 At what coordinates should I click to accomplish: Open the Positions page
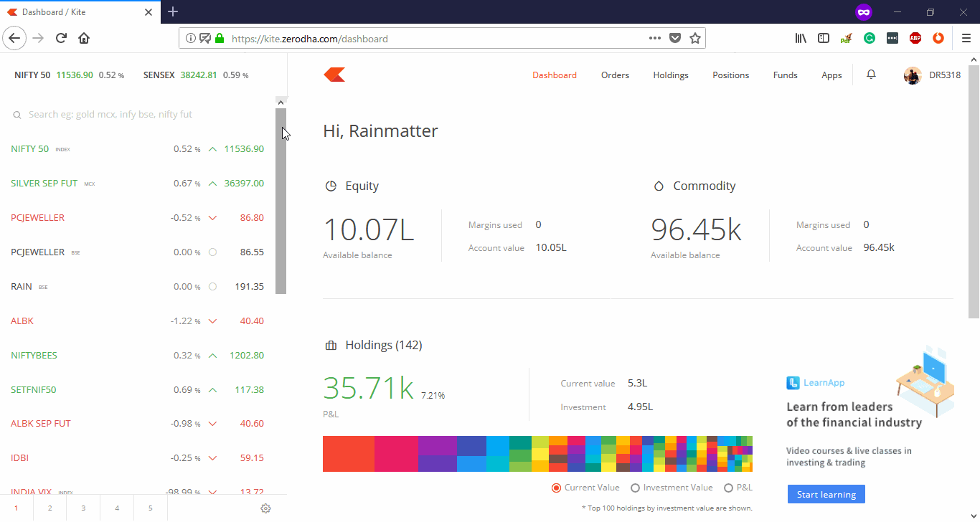pos(730,75)
